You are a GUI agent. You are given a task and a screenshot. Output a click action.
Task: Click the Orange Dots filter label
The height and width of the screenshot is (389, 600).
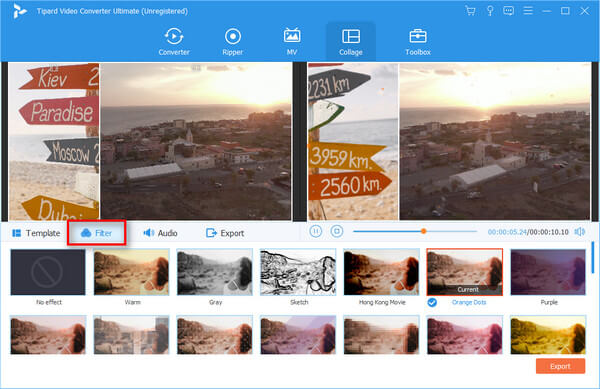click(x=469, y=302)
